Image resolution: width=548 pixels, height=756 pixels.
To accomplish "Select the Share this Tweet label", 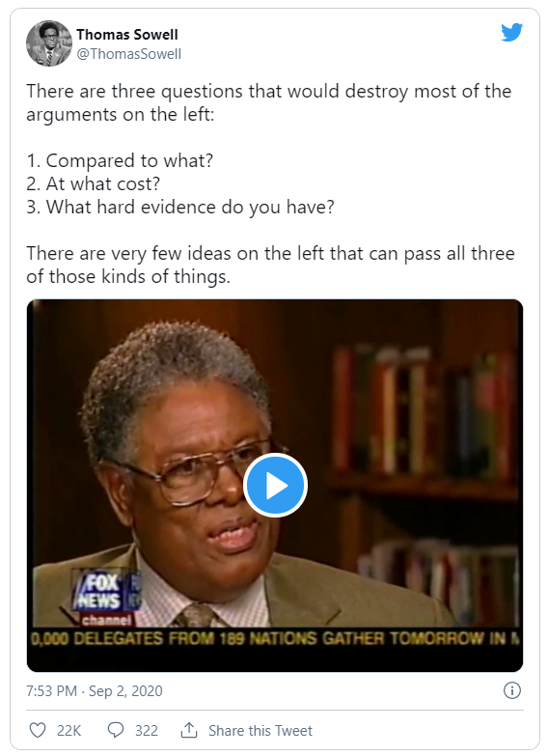I will pos(260,731).
